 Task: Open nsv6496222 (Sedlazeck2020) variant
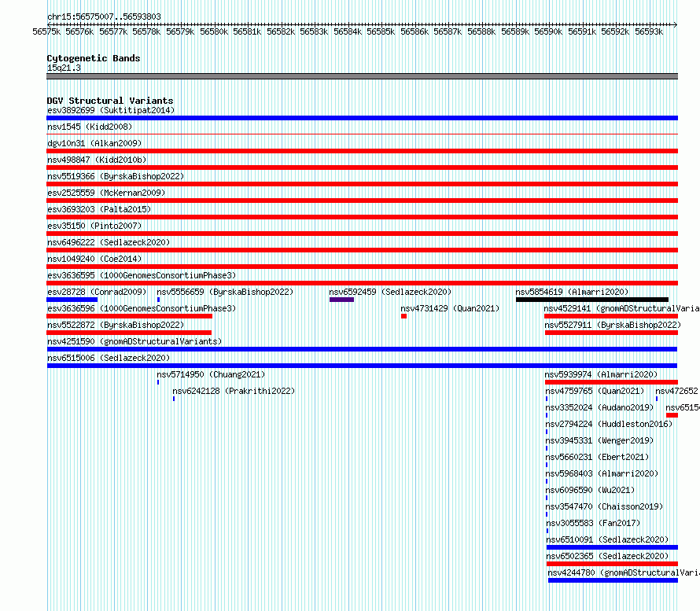109,242
